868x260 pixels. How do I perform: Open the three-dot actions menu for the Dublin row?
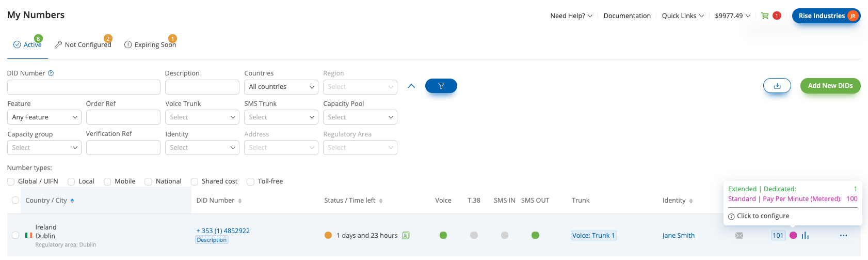coord(843,235)
